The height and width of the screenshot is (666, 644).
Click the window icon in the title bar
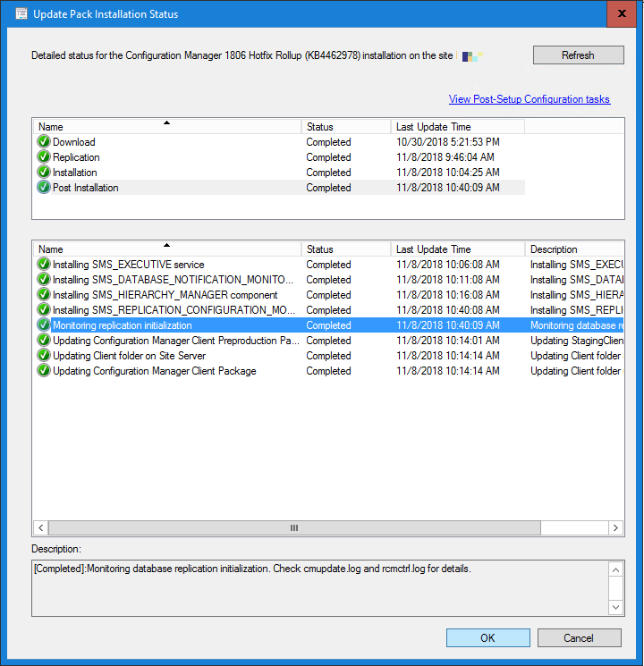pos(21,14)
